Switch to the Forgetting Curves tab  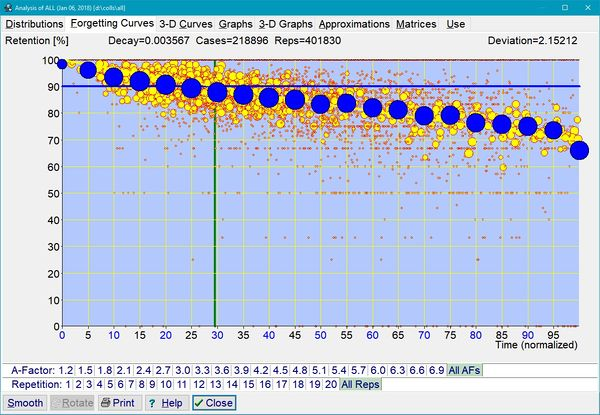[112, 23]
